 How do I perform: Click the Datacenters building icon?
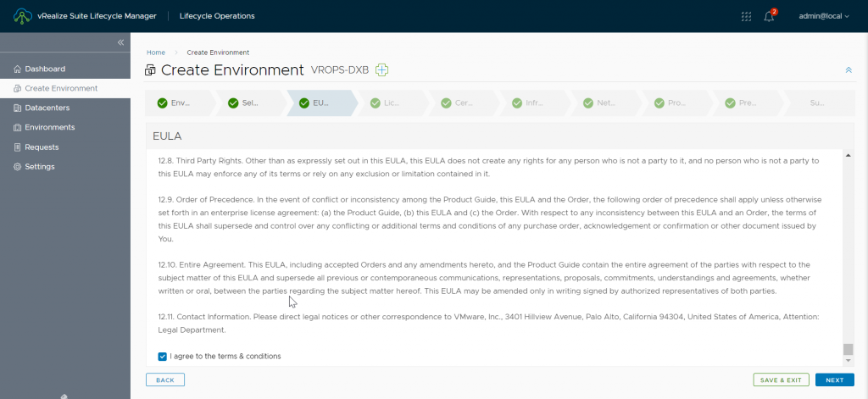17,108
